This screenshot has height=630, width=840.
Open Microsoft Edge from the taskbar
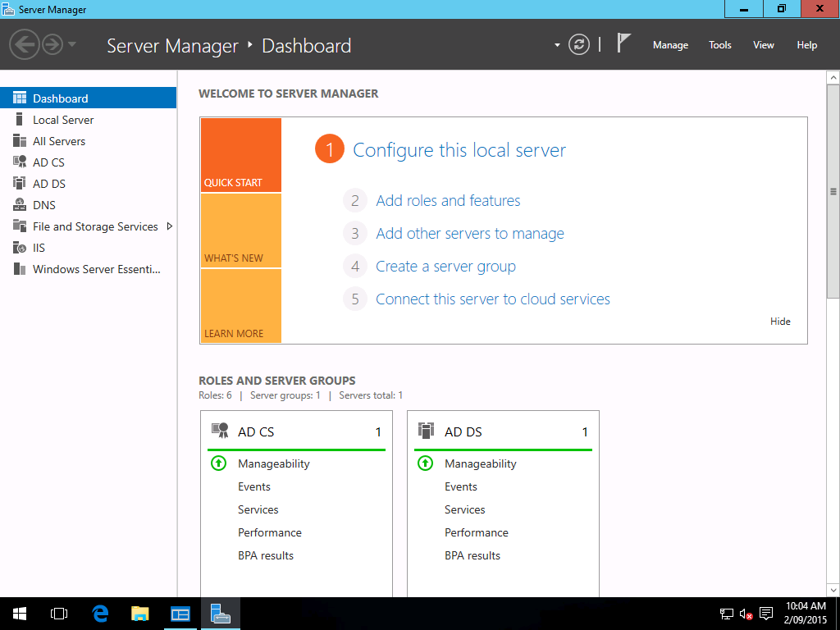(100, 614)
